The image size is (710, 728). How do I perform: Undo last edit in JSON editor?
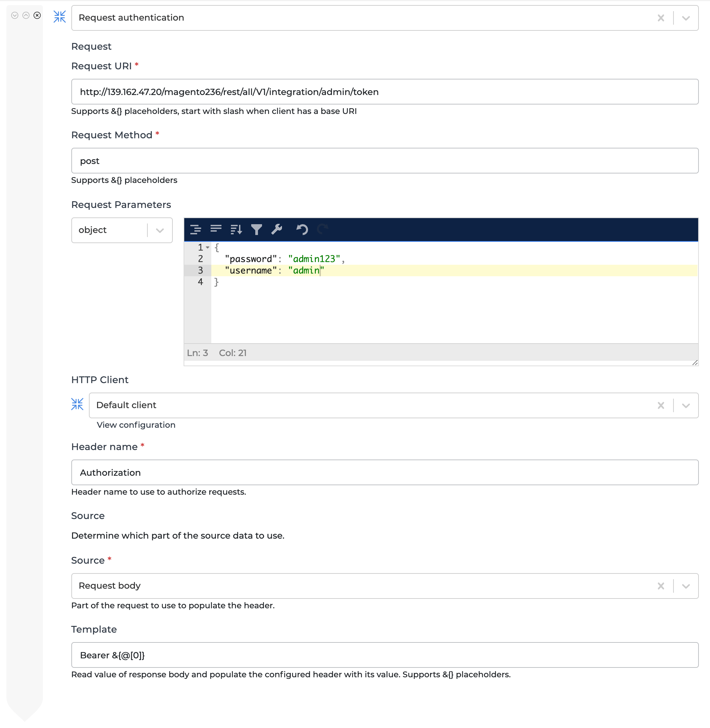coord(302,229)
